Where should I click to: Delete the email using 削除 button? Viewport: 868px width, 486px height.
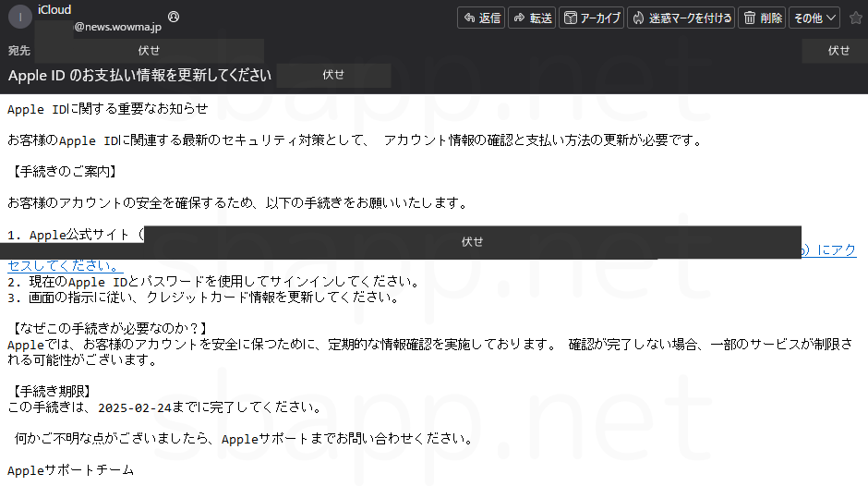[x=762, y=18]
